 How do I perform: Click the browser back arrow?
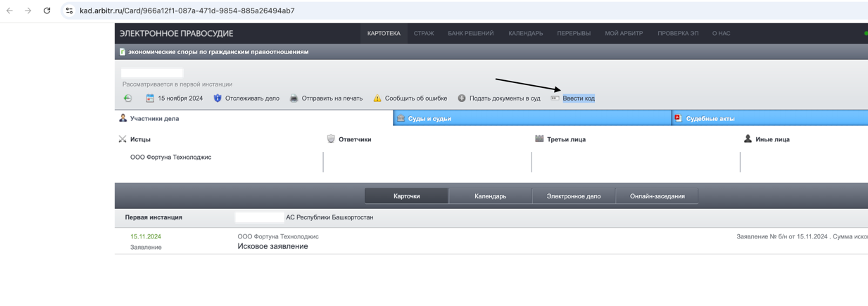pos(10,11)
